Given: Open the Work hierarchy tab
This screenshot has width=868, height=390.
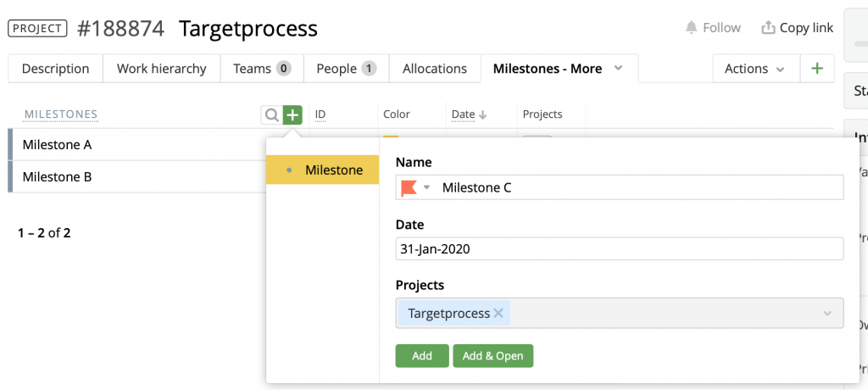Looking at the screenshot, I should (162, 69).
